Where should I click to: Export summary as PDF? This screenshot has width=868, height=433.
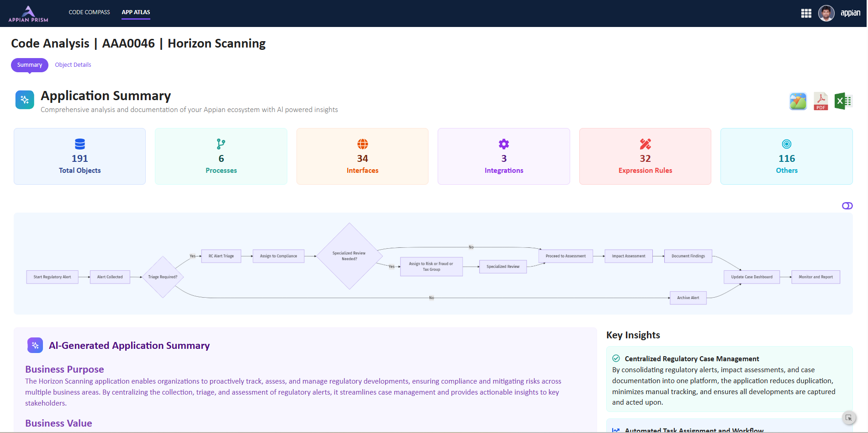[820, 101]
